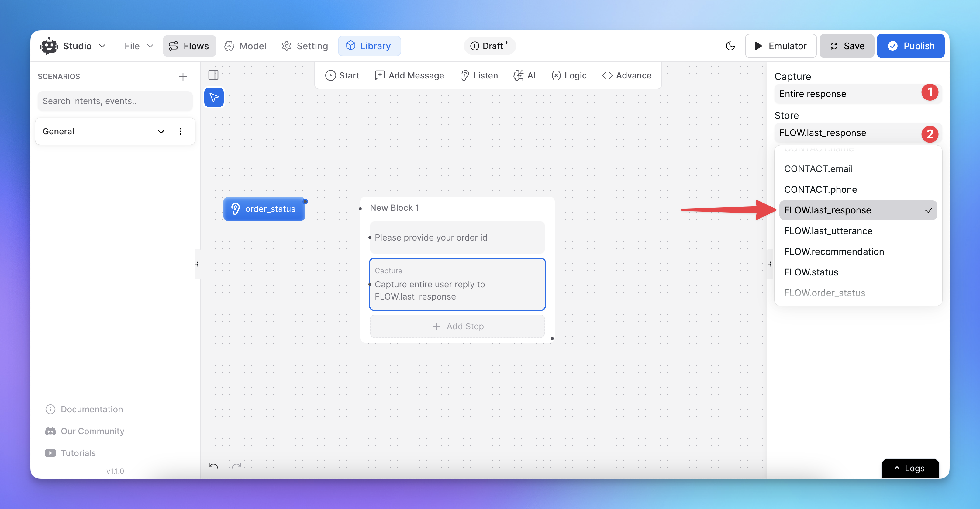Switch to the Flows tab
Image resolution: width=980 pixels, height=509 pixels.
(189, 46)
